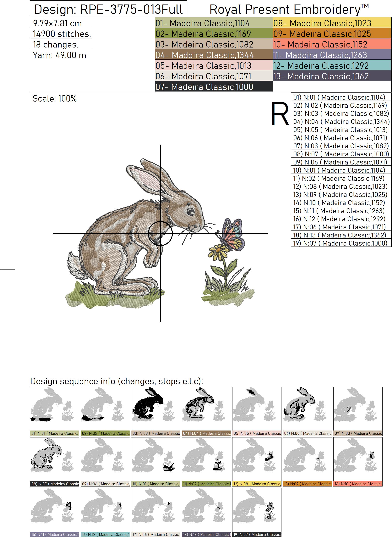Open sequence thumbnail 15 butterfly wings

(55, 510)
